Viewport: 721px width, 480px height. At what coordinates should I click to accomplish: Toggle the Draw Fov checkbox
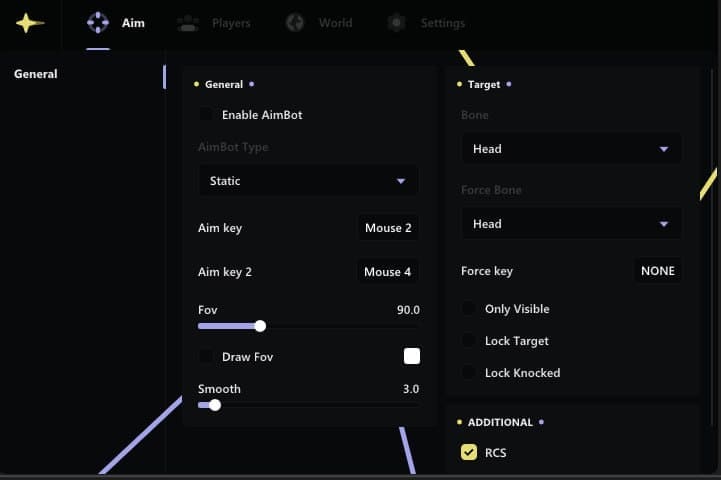pos(206,357)
